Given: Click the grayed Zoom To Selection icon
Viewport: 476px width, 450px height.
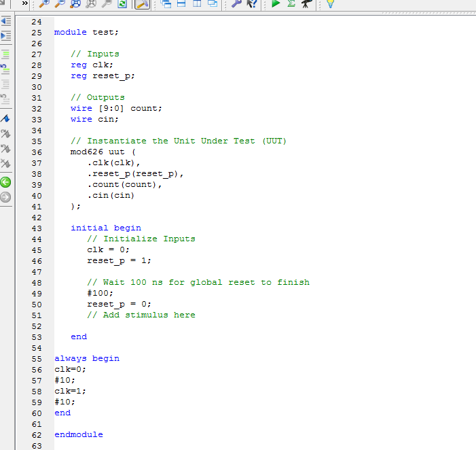Looking at the screenshot, I should [91, 3].
